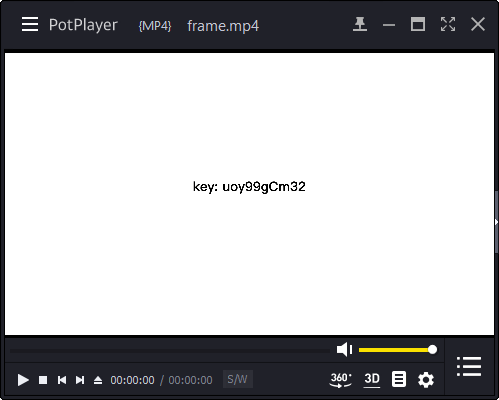Skip to the next file

[80, 380]
